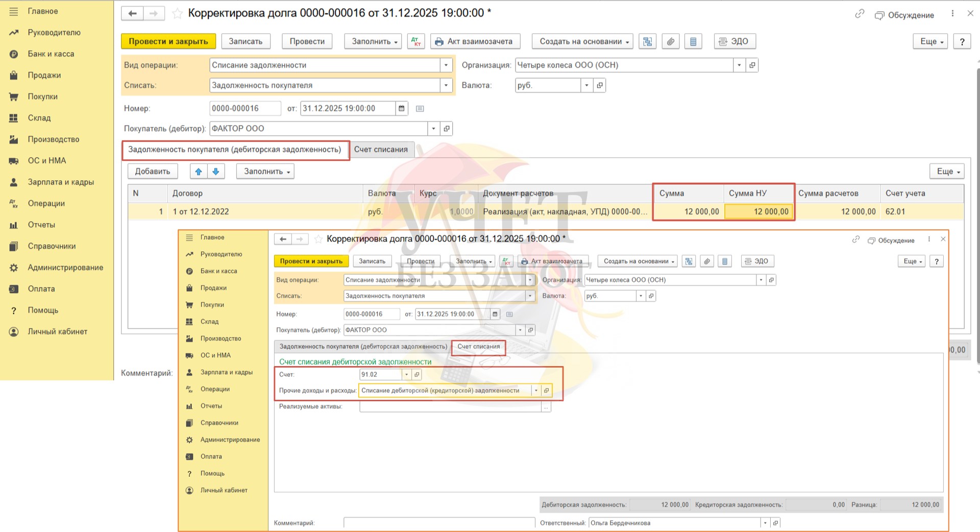The width and height of the screenshot is (980, 532).
Task: Expand the Вид операции dropdown
Action: 446,65
